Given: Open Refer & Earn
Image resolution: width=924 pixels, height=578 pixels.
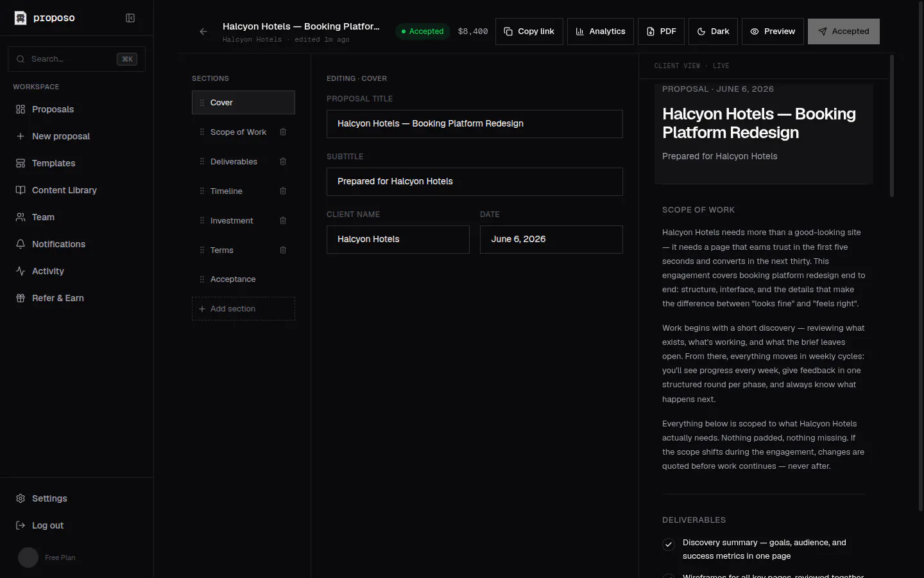Looking at the screenshot, I should (77, 298).
